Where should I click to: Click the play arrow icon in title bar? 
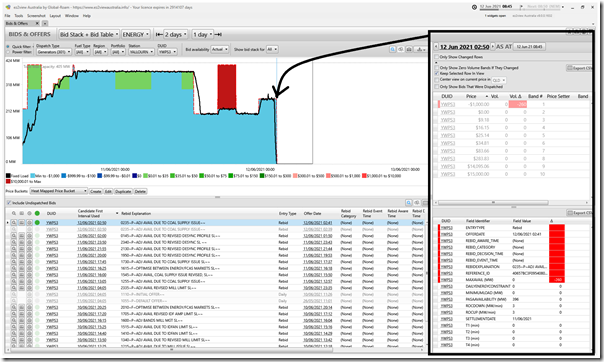pos(522,7)
